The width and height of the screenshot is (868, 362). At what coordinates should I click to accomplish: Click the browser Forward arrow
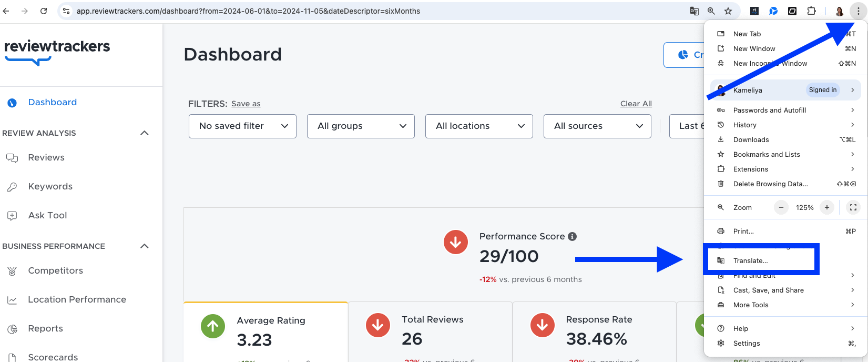point(25,11)
